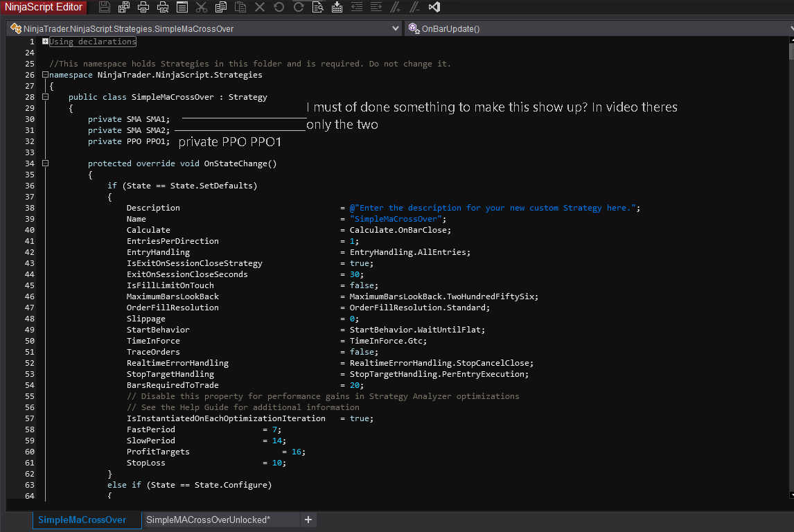Click the Undo arrow icon
Image resolution: width=794 pixels, height=532 pixels.
pyautogui.click(x=279, y=8)
